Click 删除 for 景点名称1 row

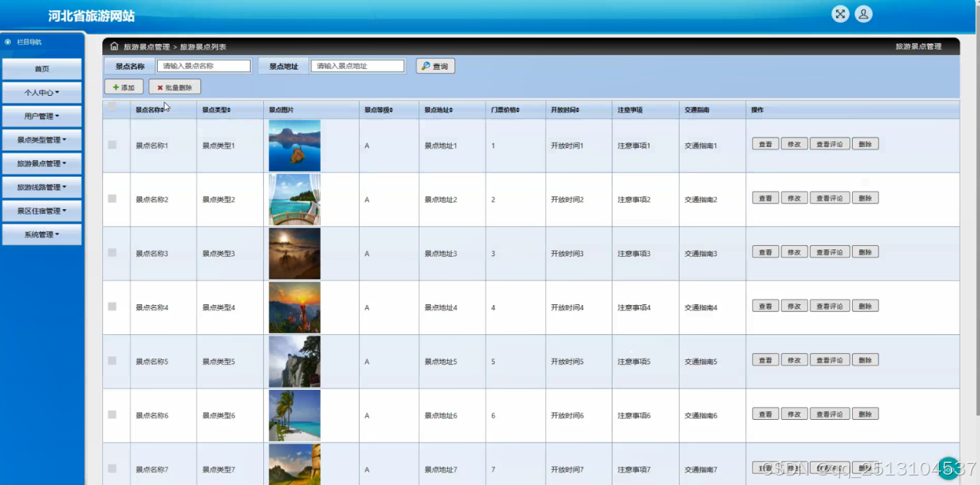click(865, 144)
